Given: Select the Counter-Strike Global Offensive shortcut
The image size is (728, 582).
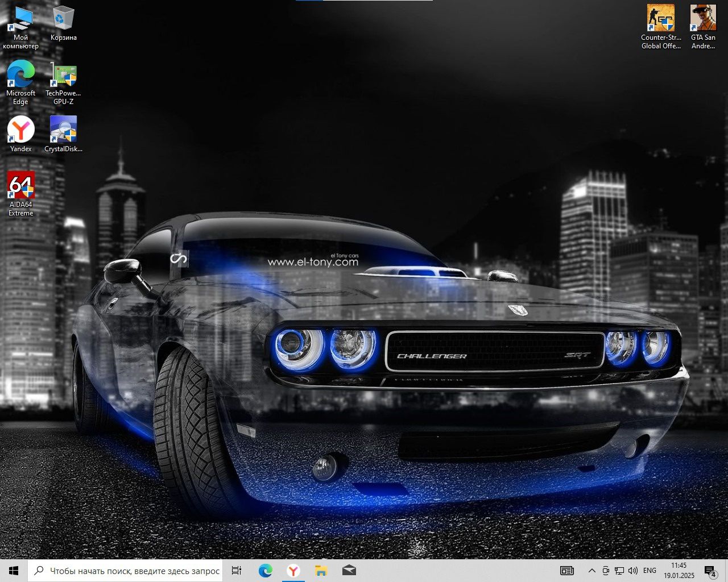Looking at the screenshot, I should tap(661, 27).
